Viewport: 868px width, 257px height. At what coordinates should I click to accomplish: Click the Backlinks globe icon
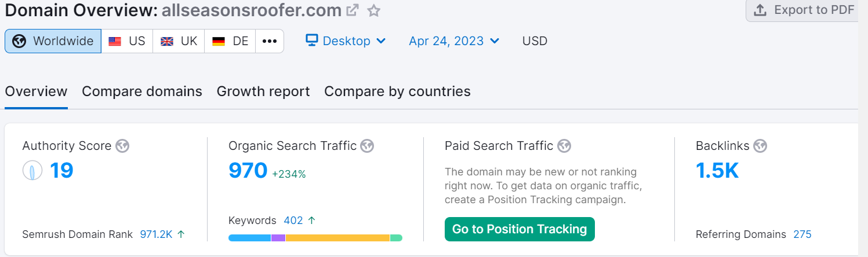760,146
